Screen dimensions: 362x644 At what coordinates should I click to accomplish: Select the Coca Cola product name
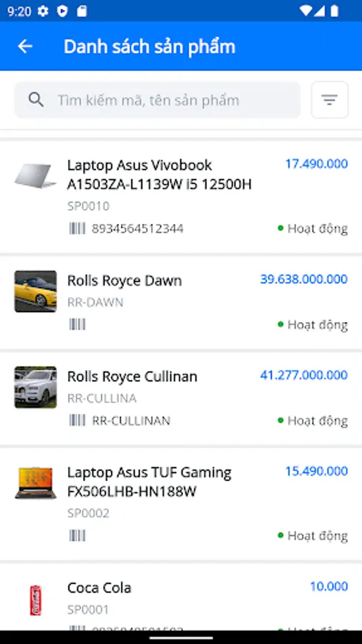[99, 587]
